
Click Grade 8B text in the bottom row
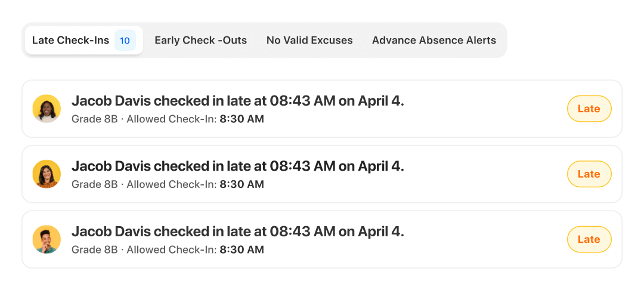pyautogui.click(x=94, y=249)
